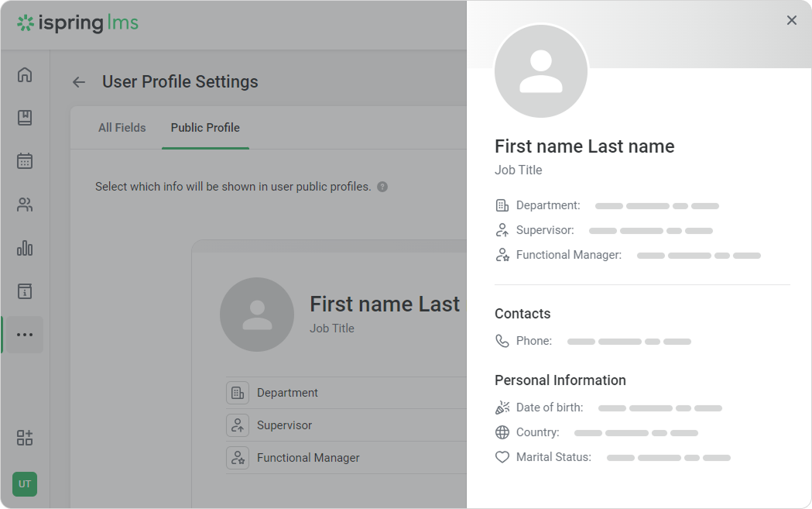Screen dimensions: 812x509
Task: Open the Home icon in sidebar
Action: click(25, 74)
